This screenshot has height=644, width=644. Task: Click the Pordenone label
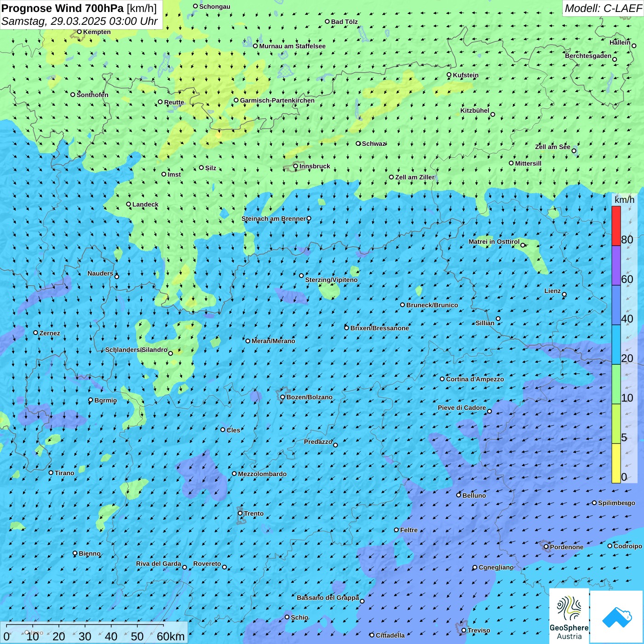(x=567, y=547)
